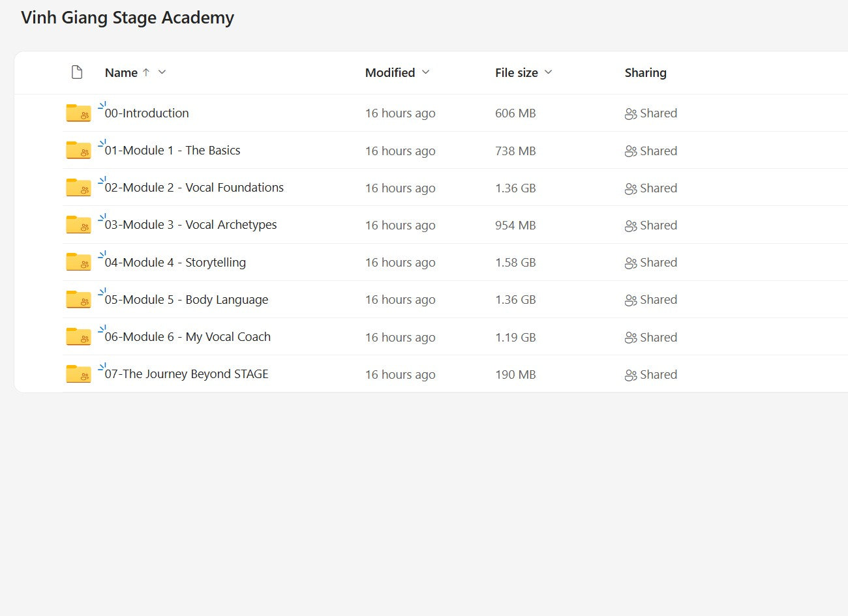
Task: Click the Body Language folder icon
Action: (78, 300)
